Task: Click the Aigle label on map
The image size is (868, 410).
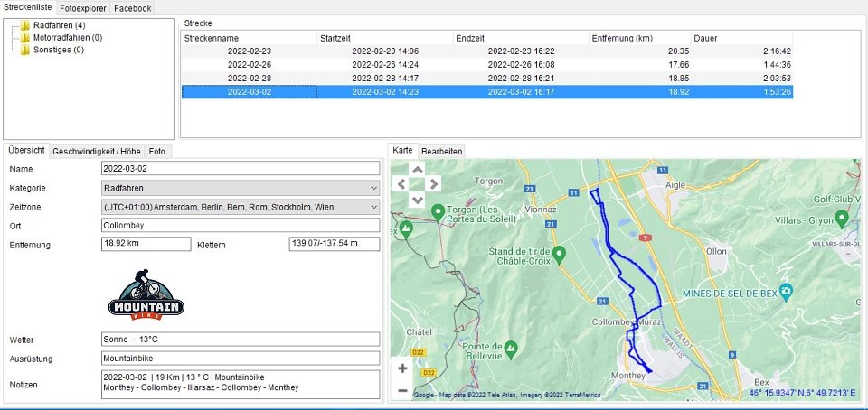Action: [675, 185]
